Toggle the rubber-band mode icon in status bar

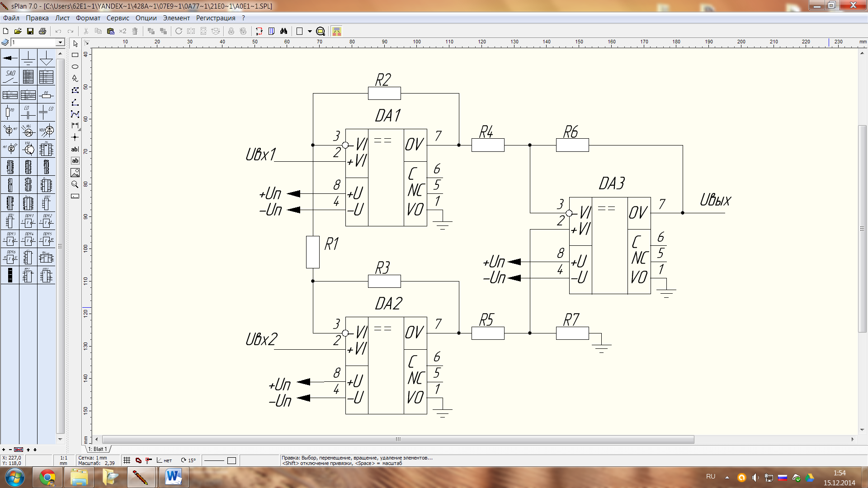point(149,460)
